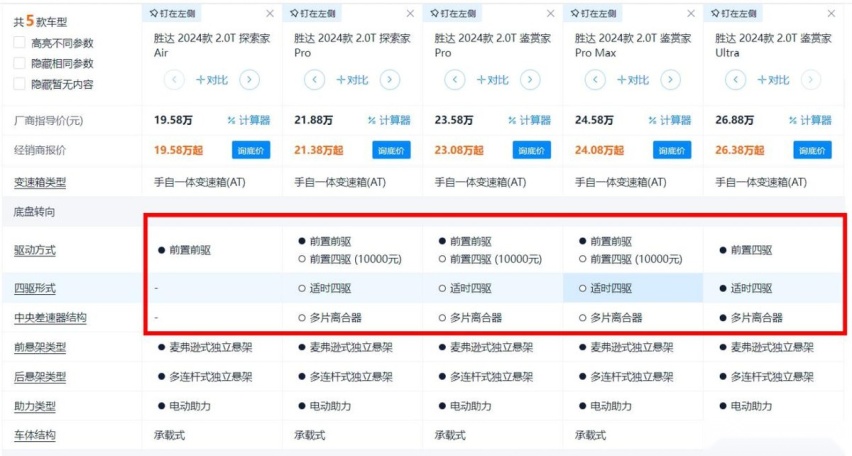Viewport: 852px width, 456px height.
Task: Click 询底价 beside 23.08万起
Action: [531, 151]
